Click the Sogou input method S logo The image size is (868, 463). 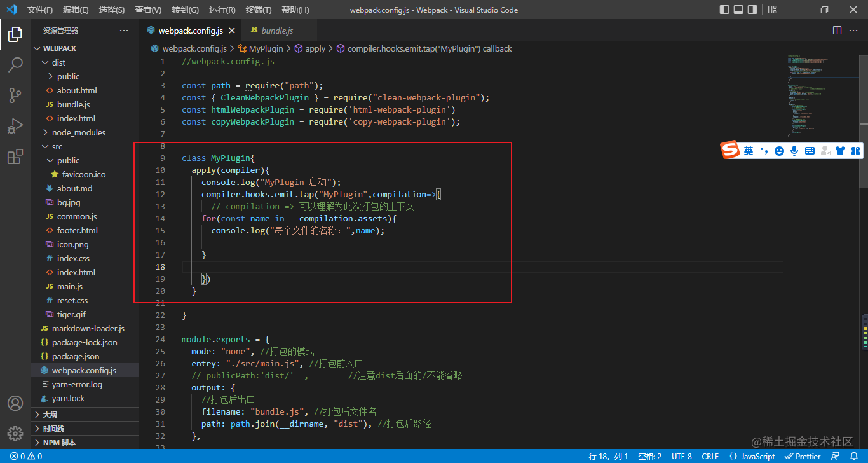click(x=729, y=150)
